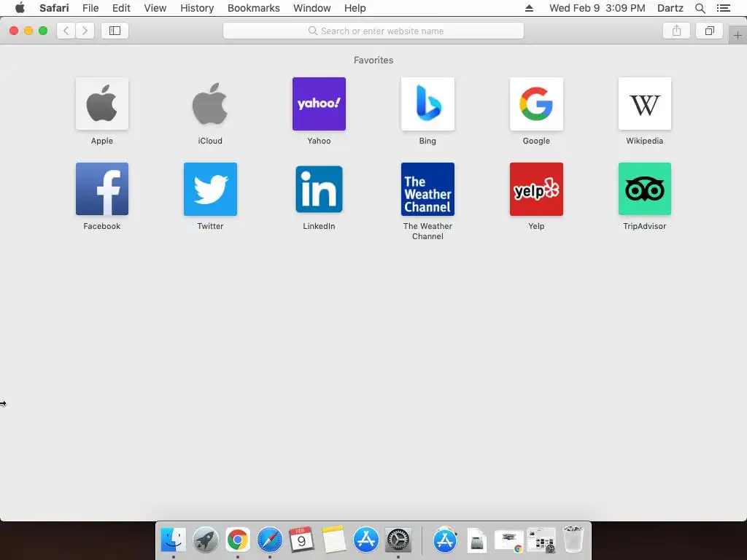The height and width of the screenshot is (560, 747).
Task: Open Finder from the Dock
Action: click(174, 540)
